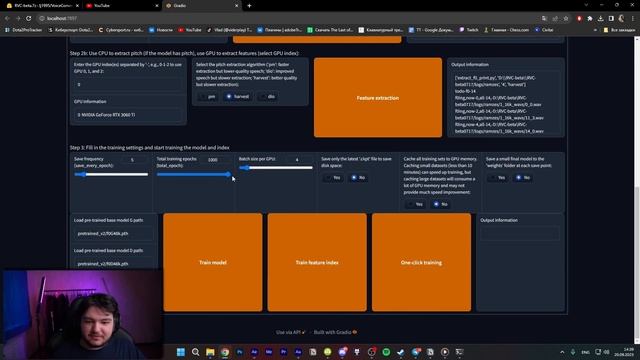This screenshot has width=640, height=360.
Task: Select the 'pm' pitch extraction algorithm
Action: (208, 97)
